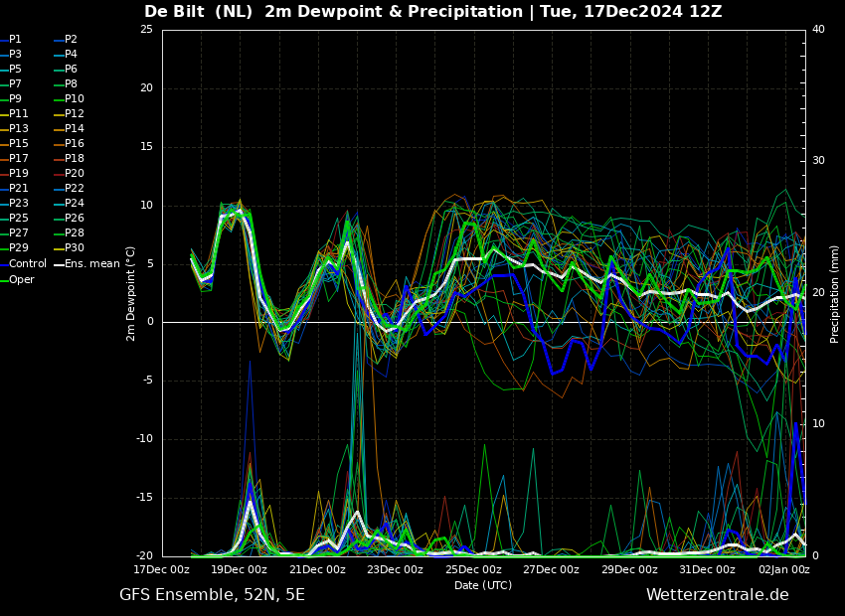Click the 2m Dewpoint axis title

131,293
